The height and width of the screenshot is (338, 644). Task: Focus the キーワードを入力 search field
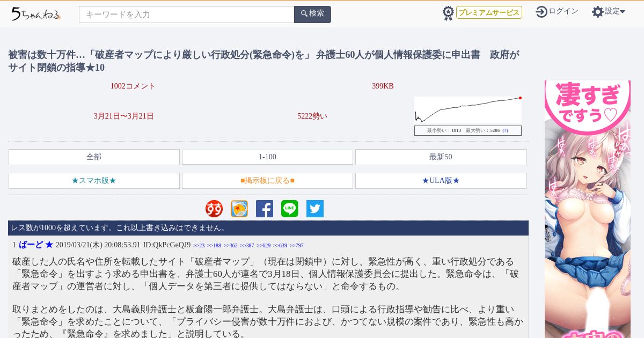tap(187, 14)
